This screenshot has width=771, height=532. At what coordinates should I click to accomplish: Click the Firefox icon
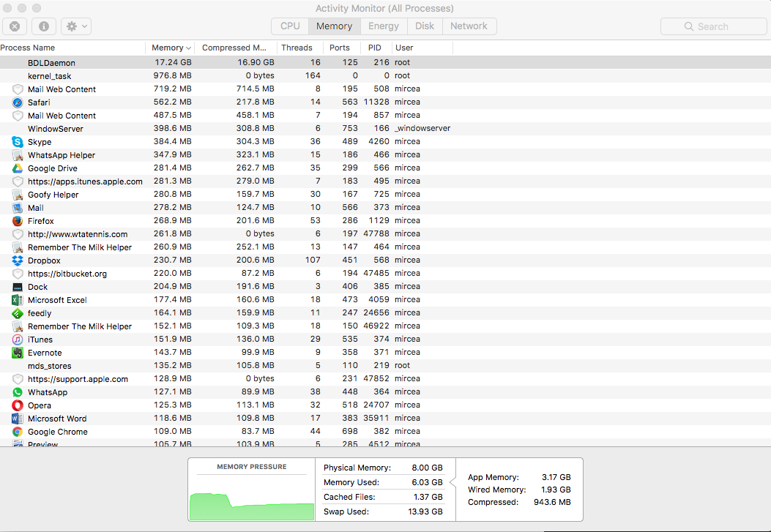coord(18,221)
